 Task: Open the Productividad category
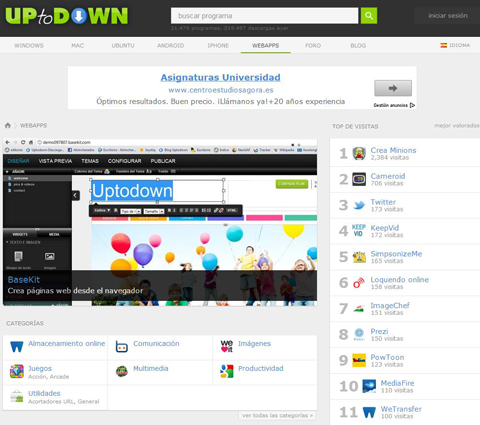(x=261, y=368)
